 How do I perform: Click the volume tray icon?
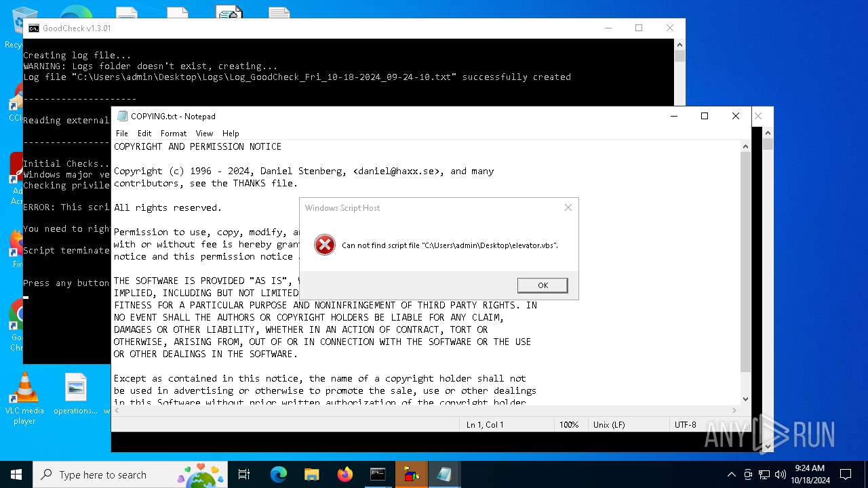(780, 474)
